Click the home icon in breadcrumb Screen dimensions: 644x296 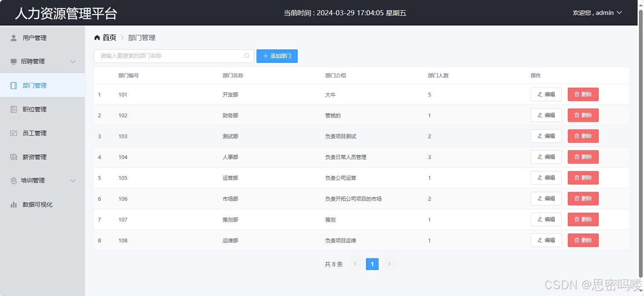97,38
